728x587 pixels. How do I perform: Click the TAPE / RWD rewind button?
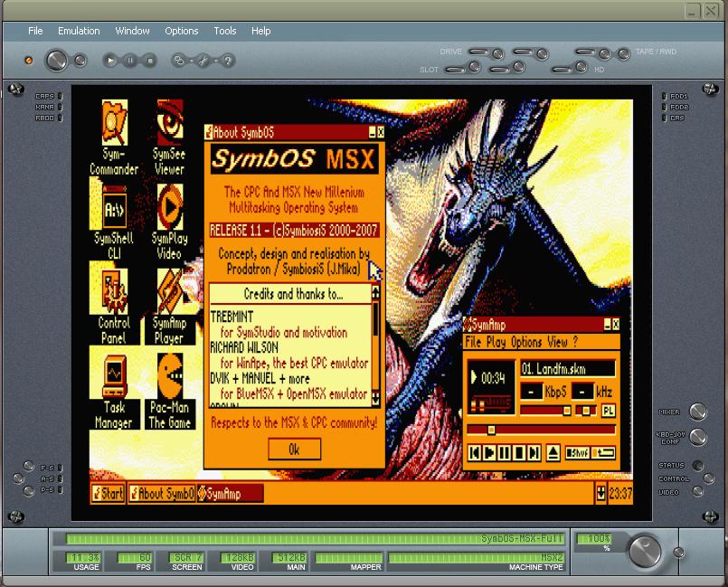(623, 54)
